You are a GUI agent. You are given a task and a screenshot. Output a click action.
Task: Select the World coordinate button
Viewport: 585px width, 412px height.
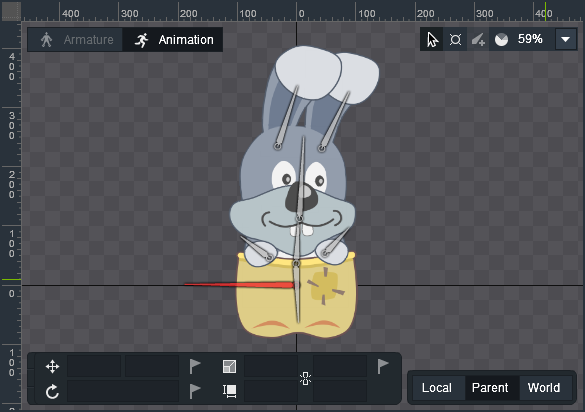tap(544, 388)
